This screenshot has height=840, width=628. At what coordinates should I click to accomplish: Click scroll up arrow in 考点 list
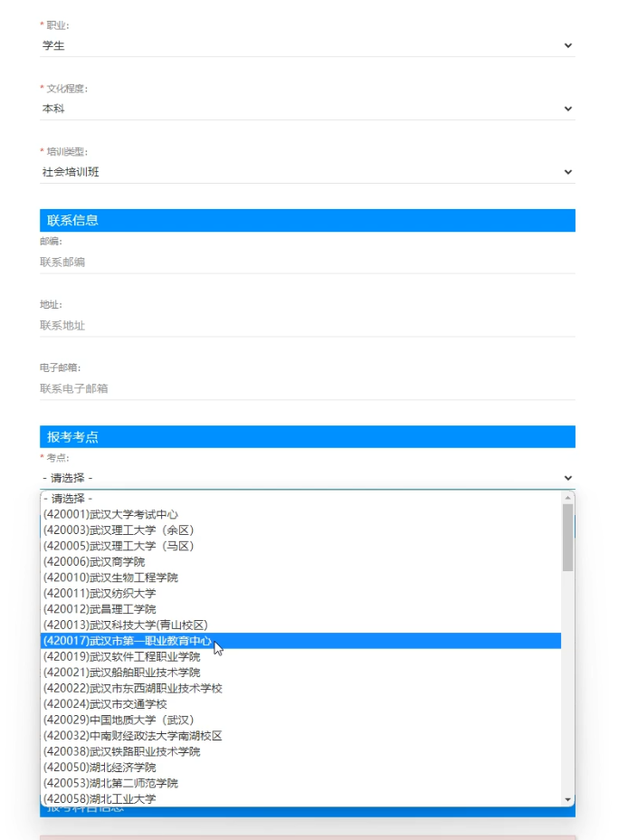[x=568, y=498]
